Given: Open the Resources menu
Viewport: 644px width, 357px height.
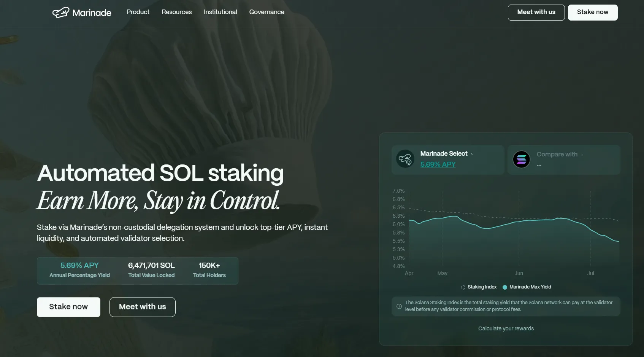Looking at the screenshot, I should point(177,12).
